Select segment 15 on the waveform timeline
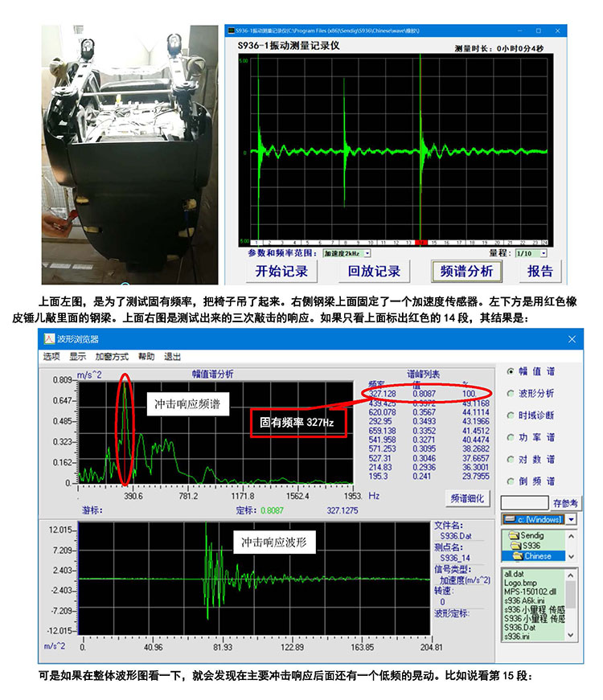Viewport: 603px width, 700px height. point(433,242)
